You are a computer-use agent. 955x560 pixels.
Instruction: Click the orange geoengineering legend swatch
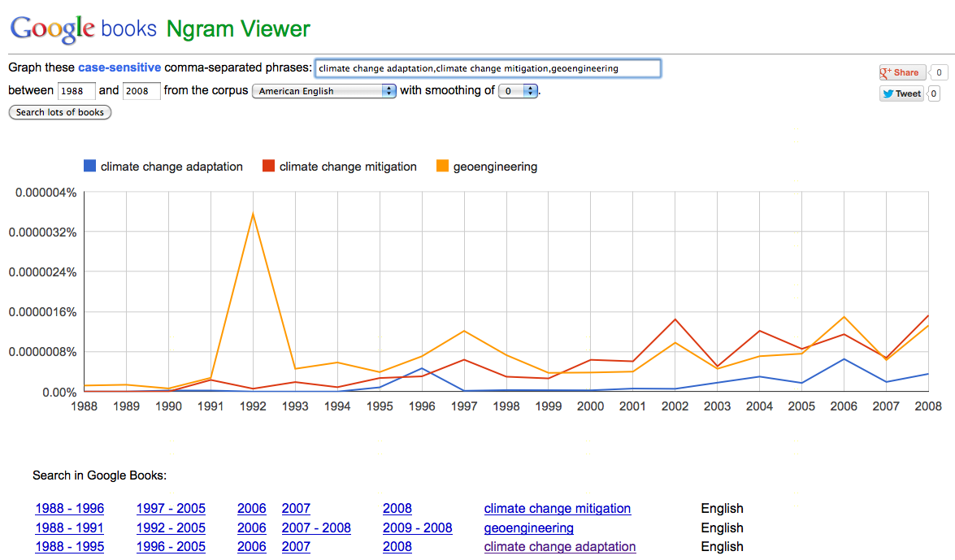pos(442,167)
